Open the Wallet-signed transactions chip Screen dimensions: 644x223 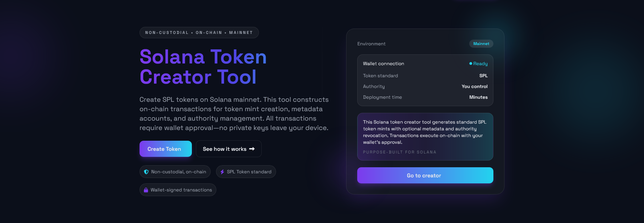coord(178,190)
